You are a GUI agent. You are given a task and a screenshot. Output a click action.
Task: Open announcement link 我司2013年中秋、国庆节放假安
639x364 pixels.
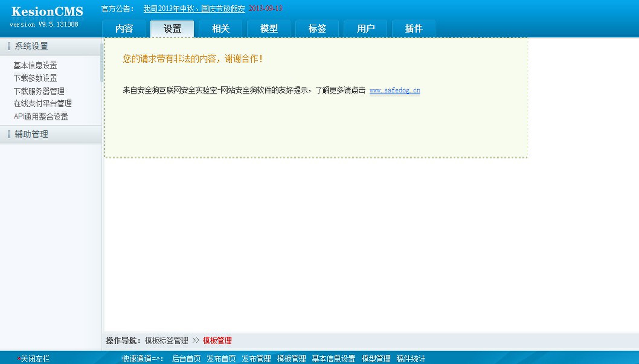[x=194, y=9]
